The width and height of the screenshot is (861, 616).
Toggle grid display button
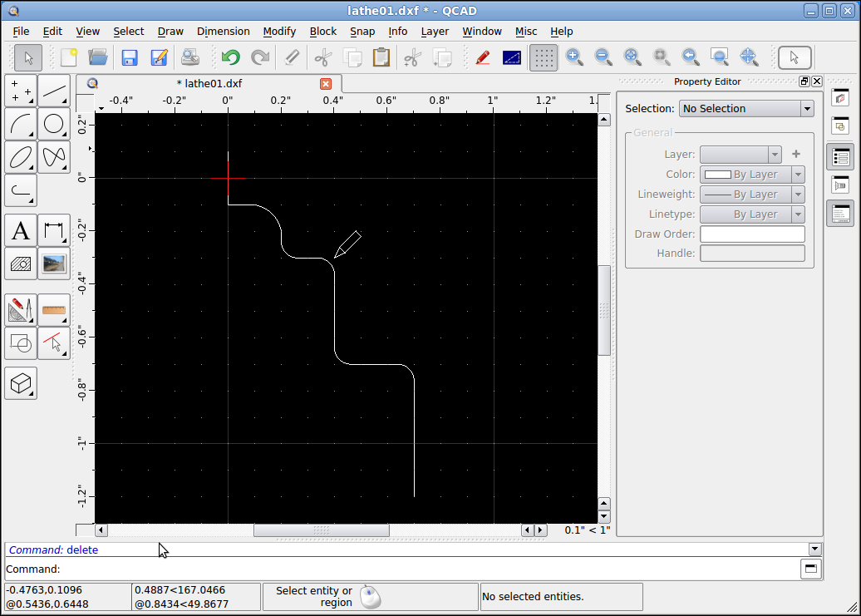544,57
